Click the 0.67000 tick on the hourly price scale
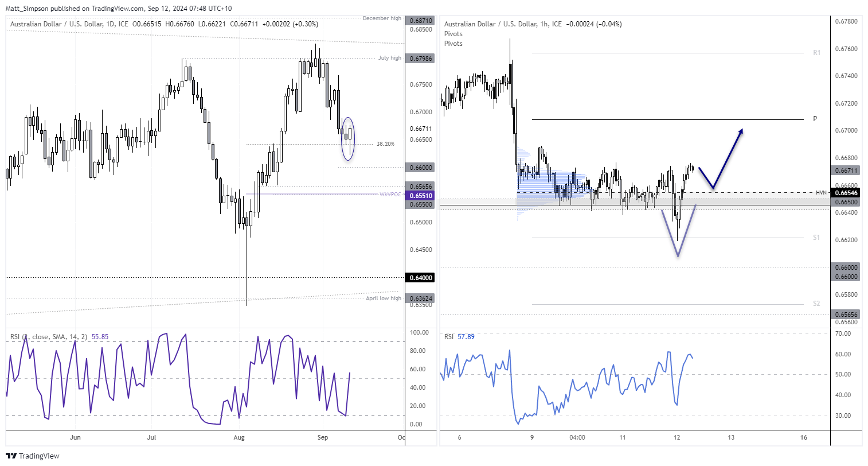 tap(846, 130)
